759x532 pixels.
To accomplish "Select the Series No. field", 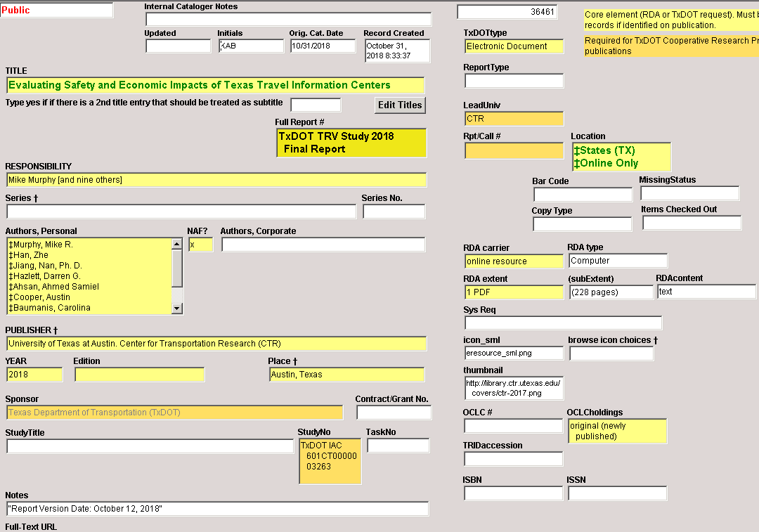I will click(394, 212).
